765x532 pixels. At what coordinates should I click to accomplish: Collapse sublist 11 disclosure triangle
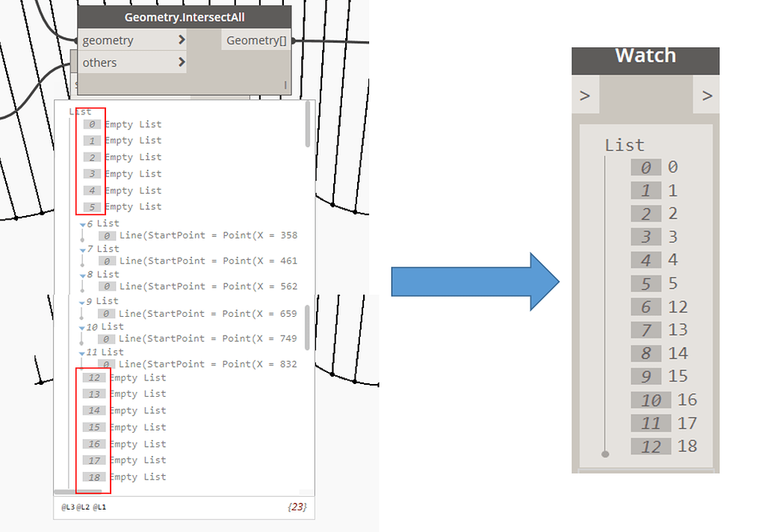[81, 351]
